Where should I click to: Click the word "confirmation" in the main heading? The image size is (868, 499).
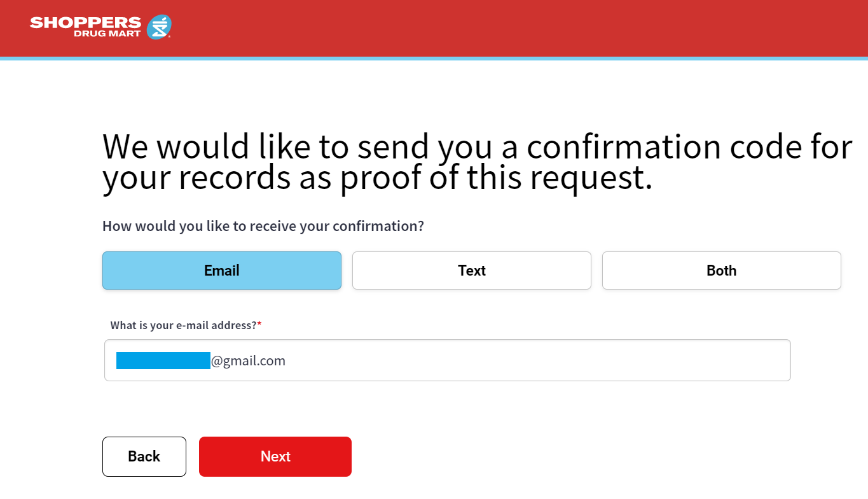coord(623,148)
